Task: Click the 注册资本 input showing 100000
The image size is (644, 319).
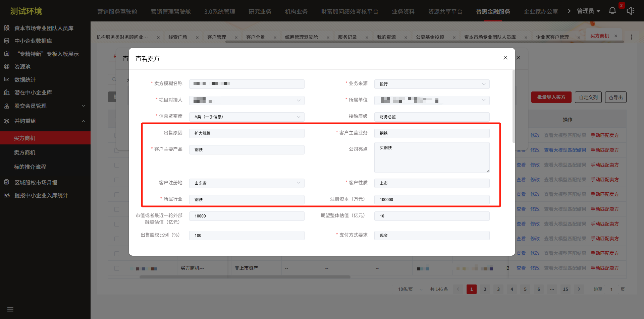Action: 432,200
